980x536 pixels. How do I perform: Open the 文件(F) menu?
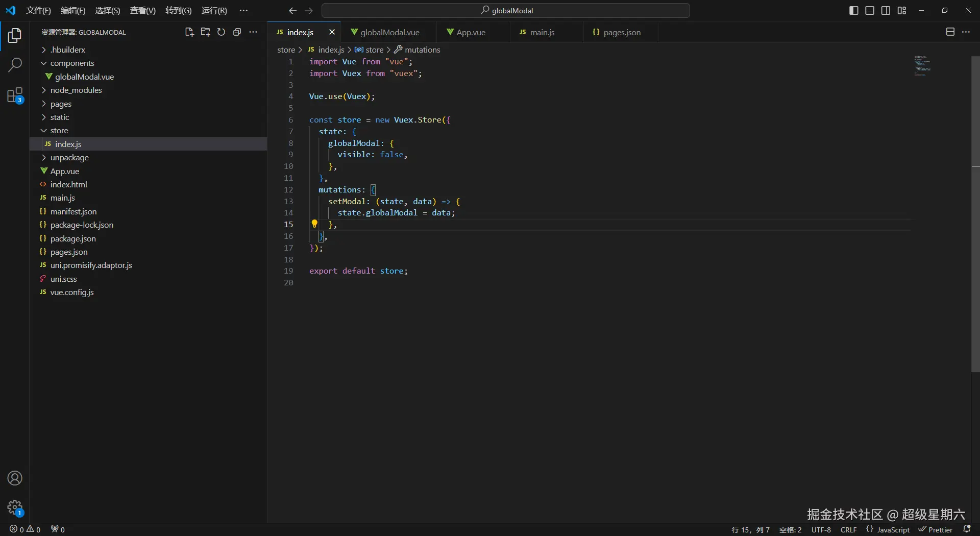pyautogui.click(x=38, y=11)
